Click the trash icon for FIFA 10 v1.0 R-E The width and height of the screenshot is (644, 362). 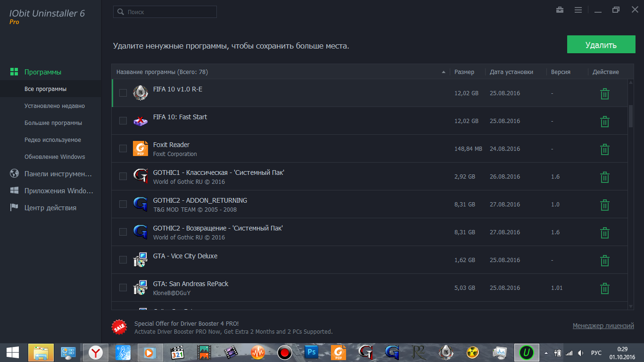point(604,94)
